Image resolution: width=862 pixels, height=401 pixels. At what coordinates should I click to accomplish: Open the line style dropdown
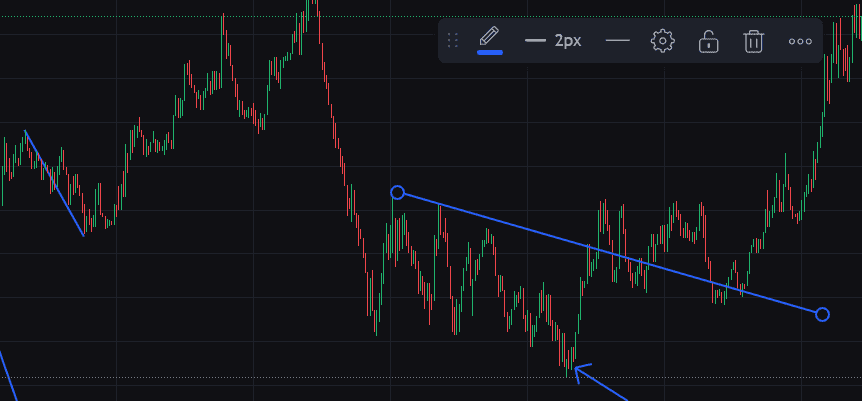point(618,41)
